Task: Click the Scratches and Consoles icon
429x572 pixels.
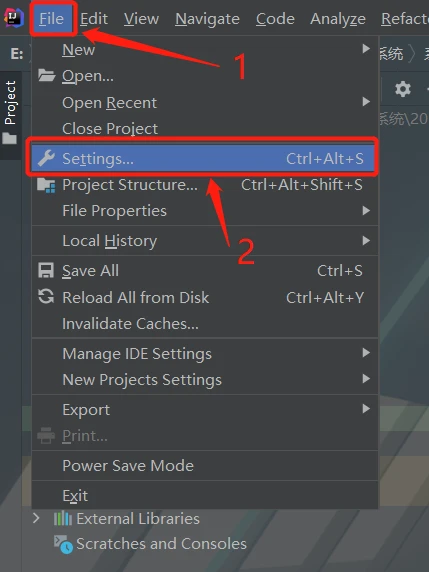Action: [63, 544]
